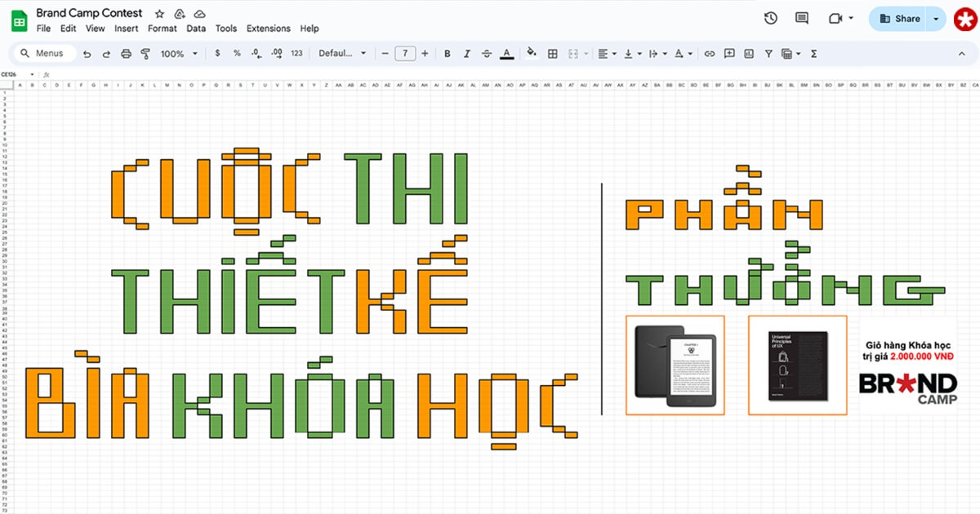Open the Default font dropdown
This screenshot has height=514, width=980.
click(342, 54)
